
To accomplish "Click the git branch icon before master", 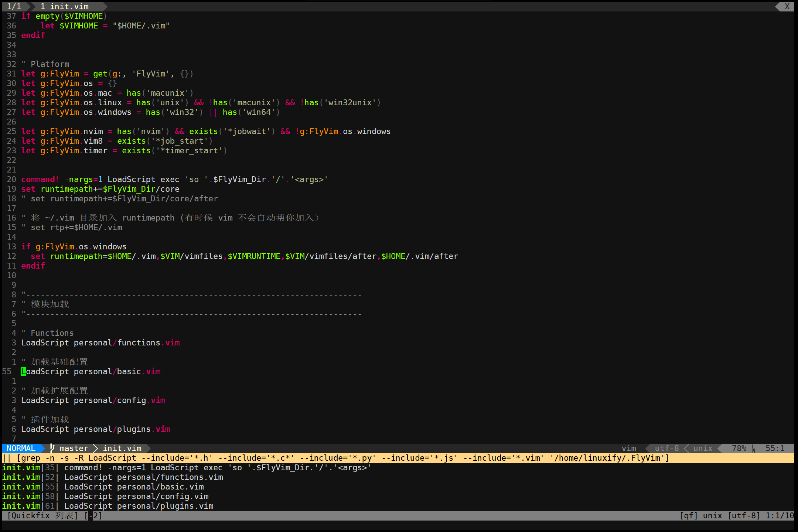I will (52, 448).
